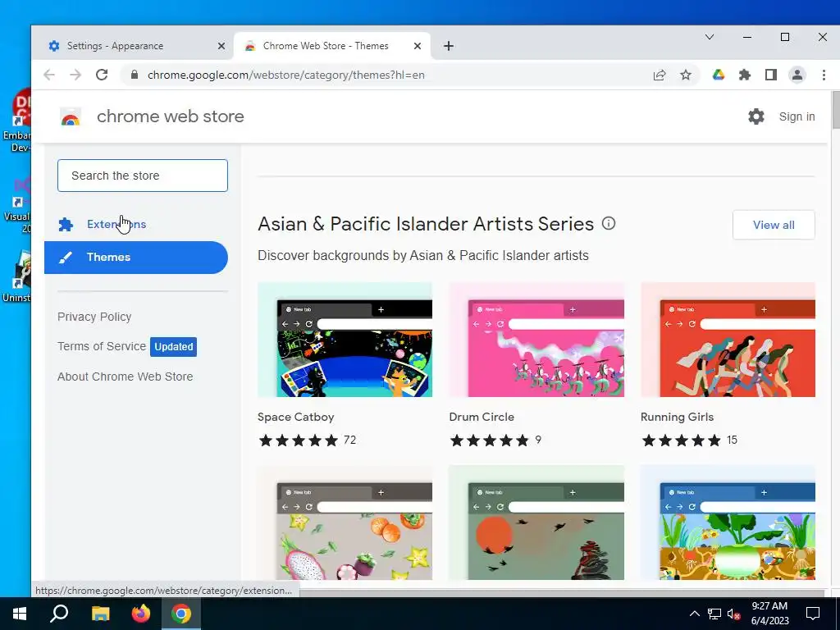The height and width of the screenshot is (630, 840).
Task: Click the share this page icon
Action: (660, 75)
